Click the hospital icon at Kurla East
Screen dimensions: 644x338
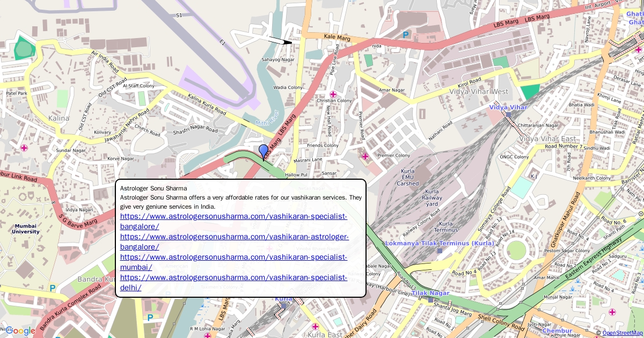(315, 326)
